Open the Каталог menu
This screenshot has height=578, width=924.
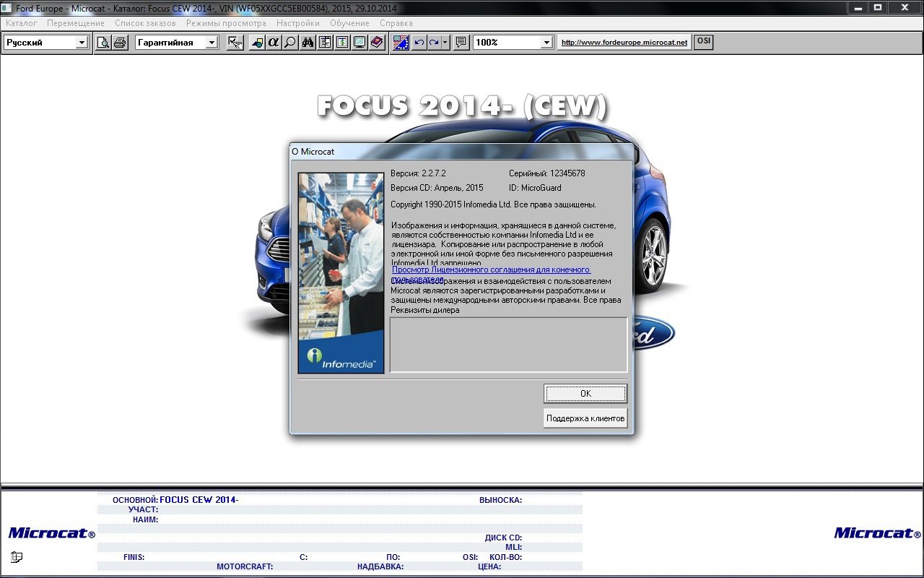click(22, 23)
